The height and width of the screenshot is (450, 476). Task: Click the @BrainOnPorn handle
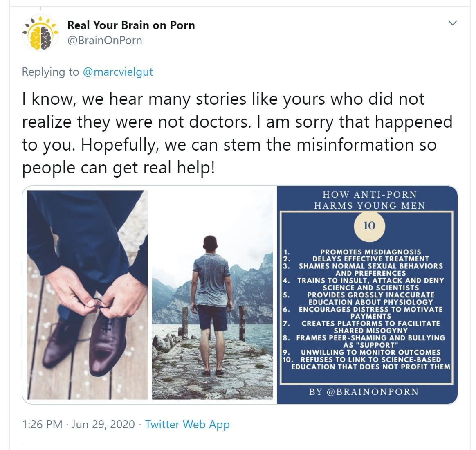[x=105, y=40]
